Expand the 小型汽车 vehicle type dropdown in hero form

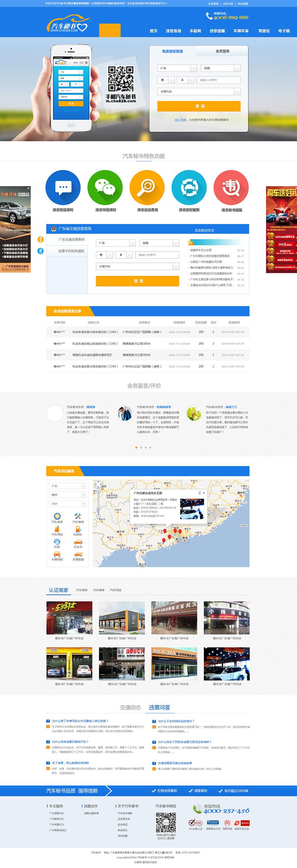[x=237, y=92]
